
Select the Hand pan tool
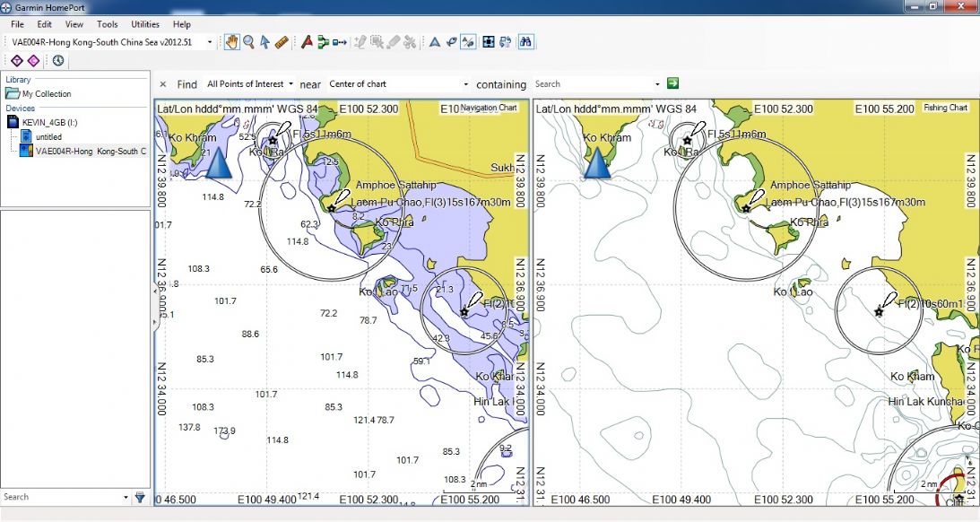click(x=232, y=41)
